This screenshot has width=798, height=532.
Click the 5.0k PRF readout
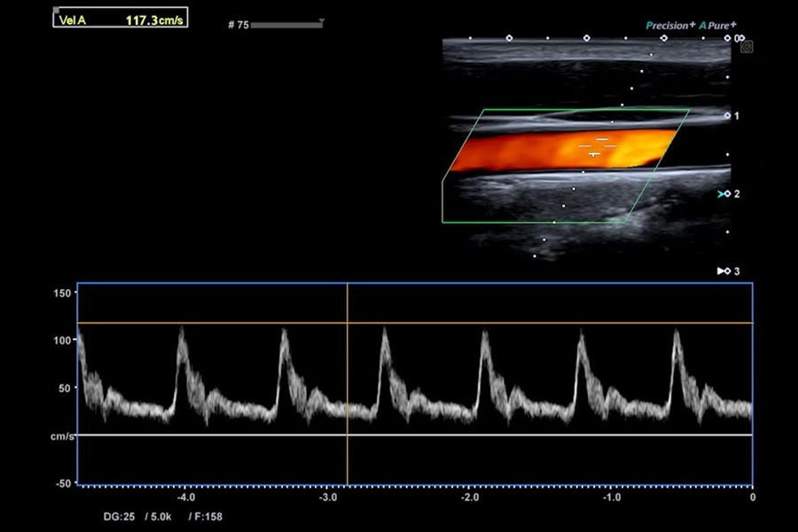tap(160, 517)
